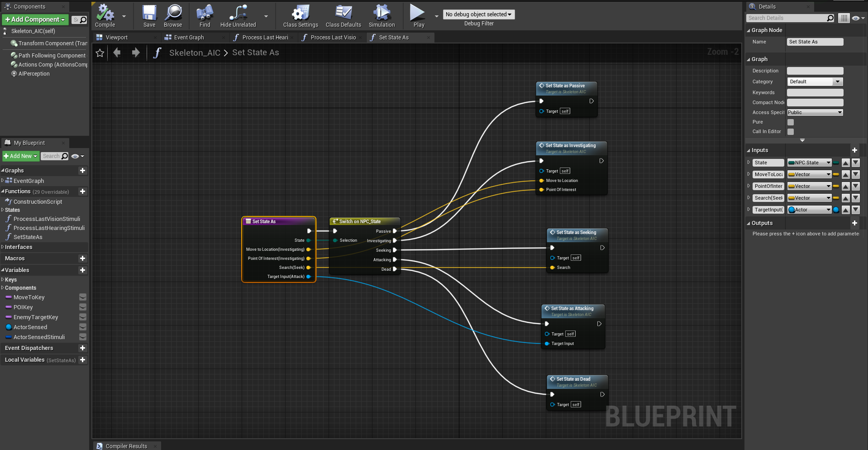This screenshot has height=450, width=868.
Task: Play the game in editor
Action: pyautogui.click(x=419, y=16)
